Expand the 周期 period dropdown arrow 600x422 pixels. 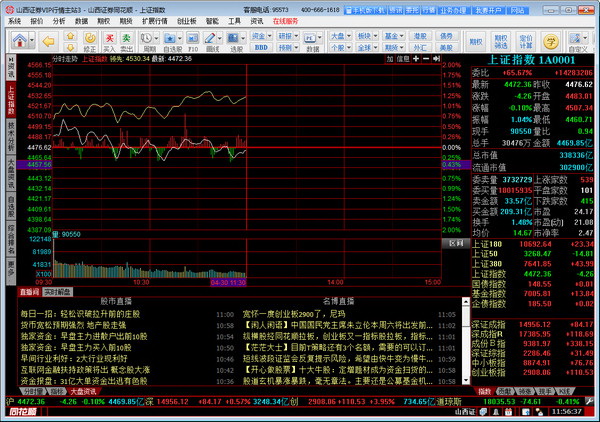(x=156, y=38)
